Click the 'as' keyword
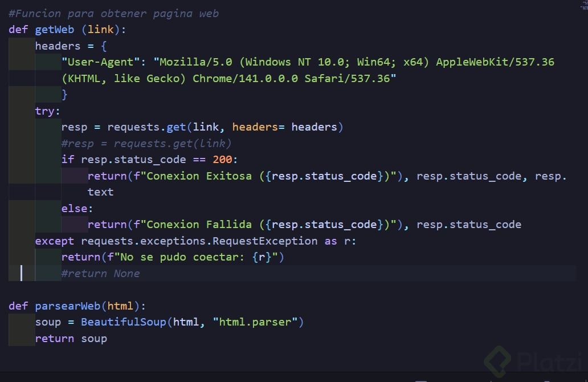This screenshot has width=588, height=382. [x=330, y=241]
